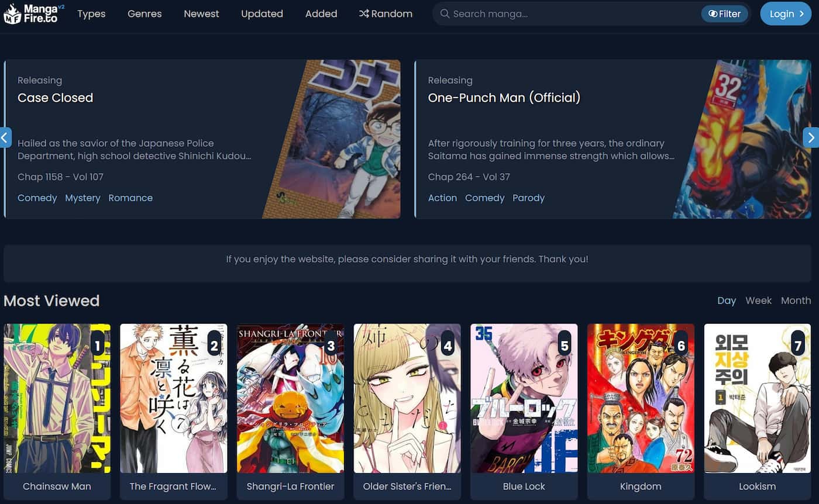Image resolution: width=819 pixels, height=504 pixels.
Task: Click the Lookism title text
Action: [758, 486]
